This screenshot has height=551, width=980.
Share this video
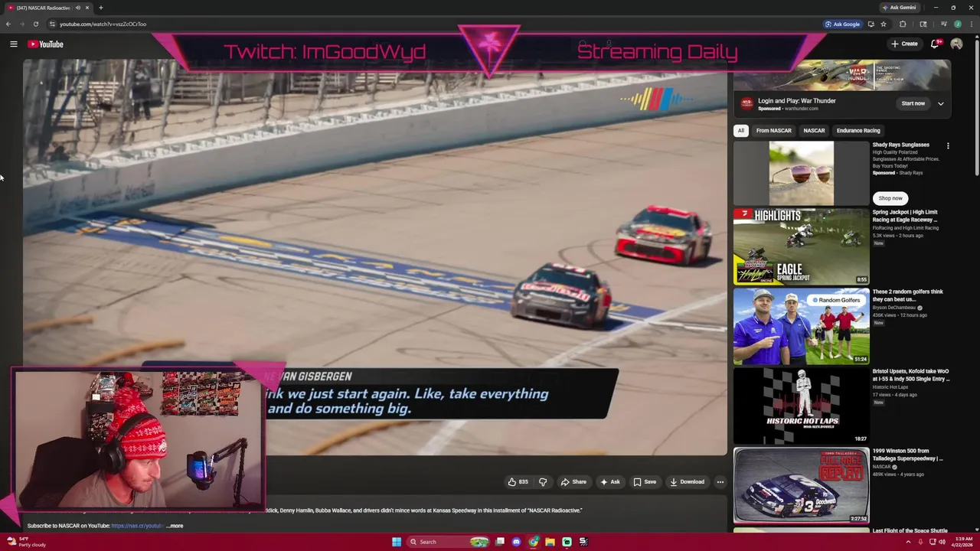click(x=573, y=482)
